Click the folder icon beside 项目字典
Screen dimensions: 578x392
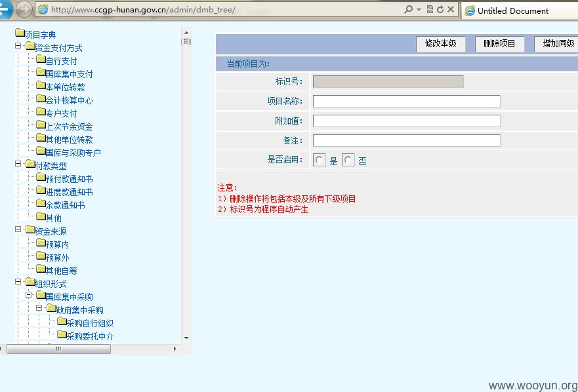[x=20, y=33]
